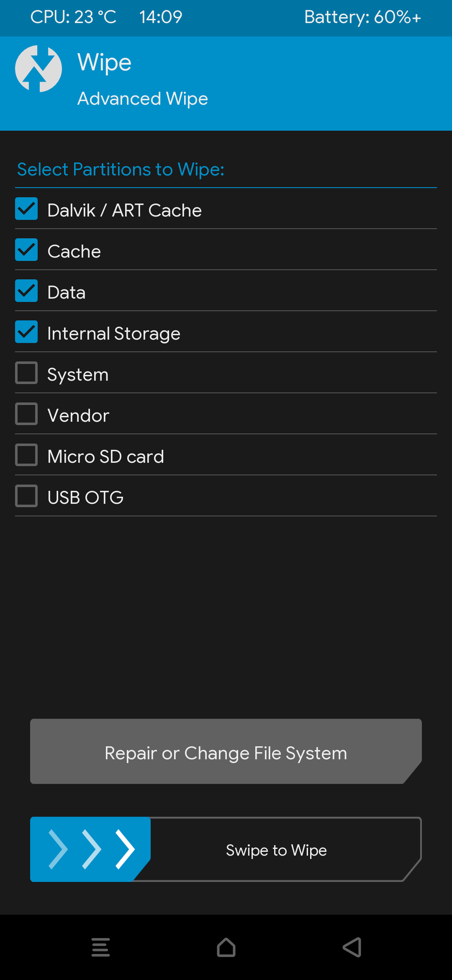Tick the USB OTG checkbox
Viewport: 452px width, 980px height.
coord(27,496)
